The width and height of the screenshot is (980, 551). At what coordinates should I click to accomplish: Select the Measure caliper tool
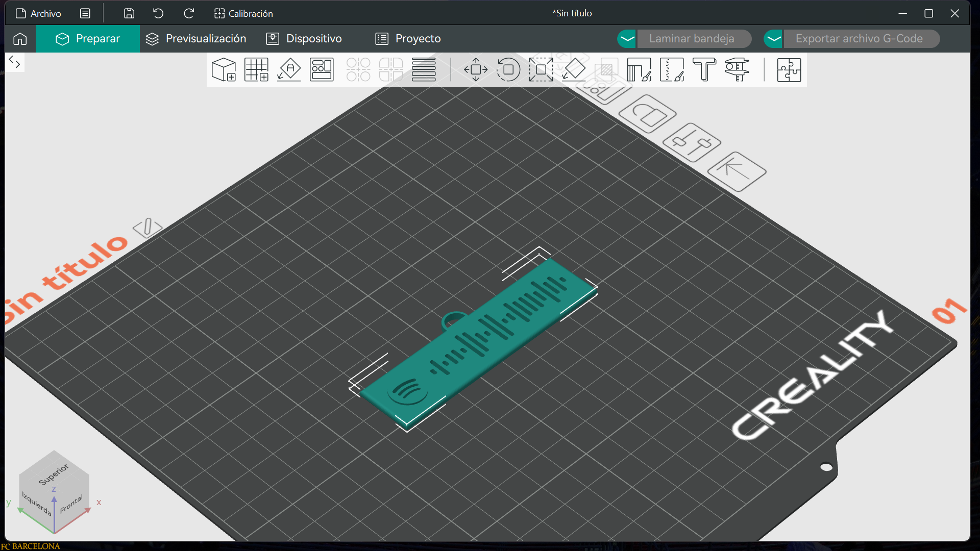click(x=737, y=70)
